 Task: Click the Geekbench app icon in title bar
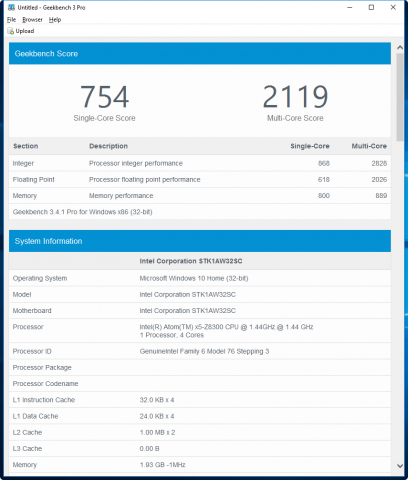11,7
